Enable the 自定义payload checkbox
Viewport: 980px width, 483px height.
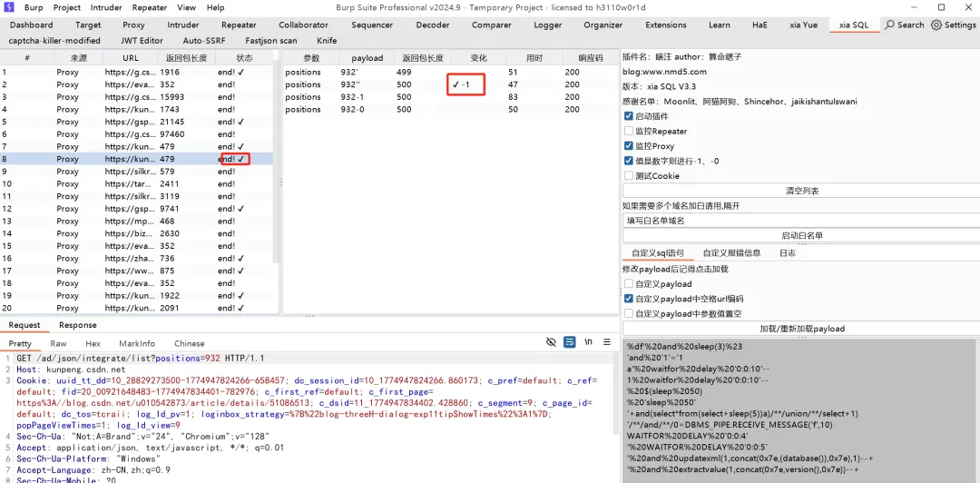(628, 284)
